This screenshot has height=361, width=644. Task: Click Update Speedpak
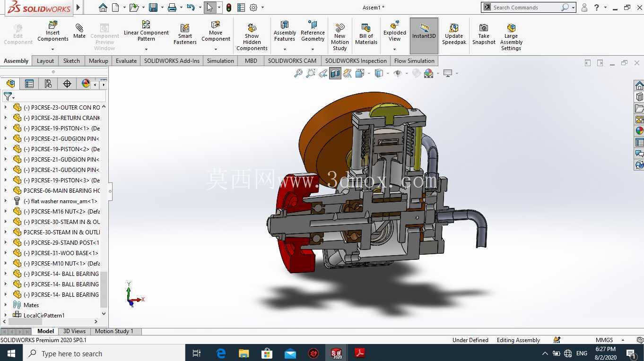(x=454, y=34)
